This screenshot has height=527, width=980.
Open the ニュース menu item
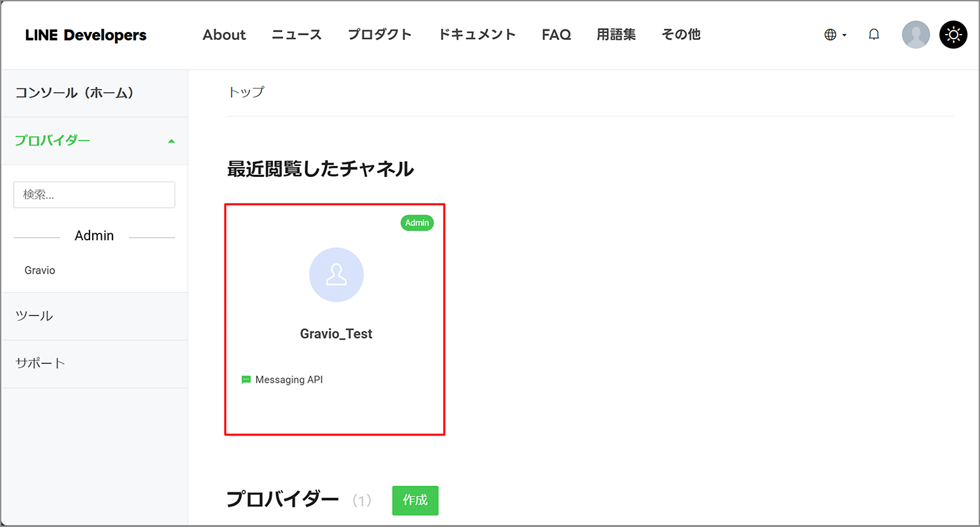(x=297, y=35)
